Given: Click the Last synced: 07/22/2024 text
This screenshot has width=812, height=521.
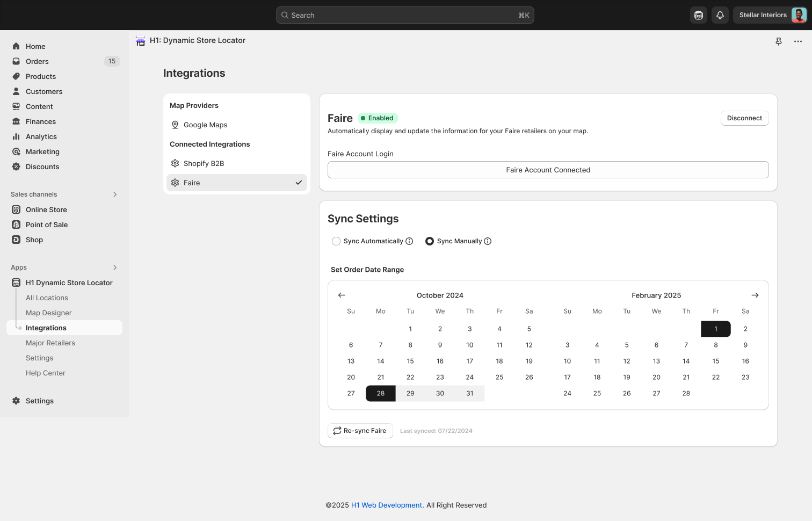Looking at the screenshot, I should coord(436,431).
